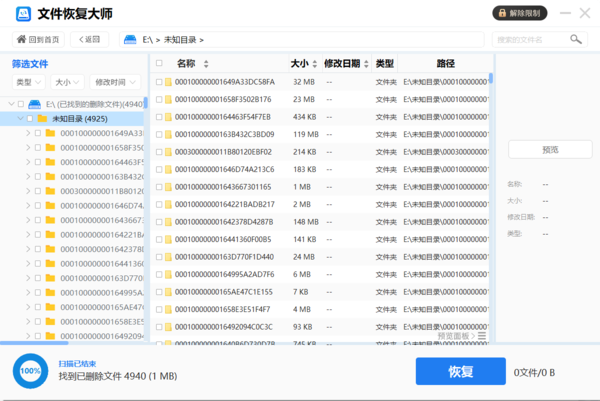Click the 100% scan progress circle

pyautogui.click(x=29, y=371)
